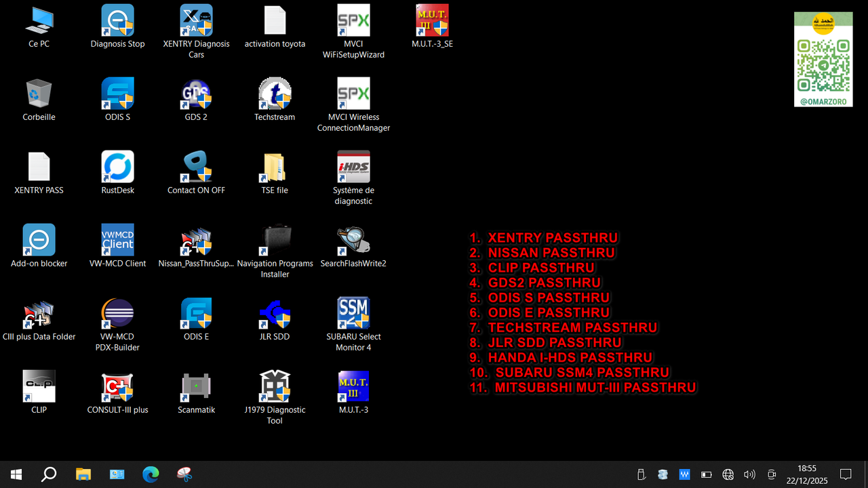Launch the VW-MCD Client shortcut
This screenshot has height=488, width=868.
pyautogui.click(x=117, y=247)
